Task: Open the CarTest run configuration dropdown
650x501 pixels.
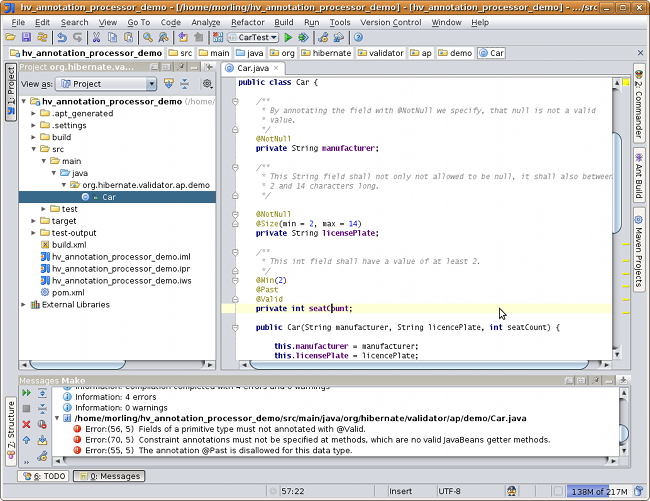Action: coord(252,37)
